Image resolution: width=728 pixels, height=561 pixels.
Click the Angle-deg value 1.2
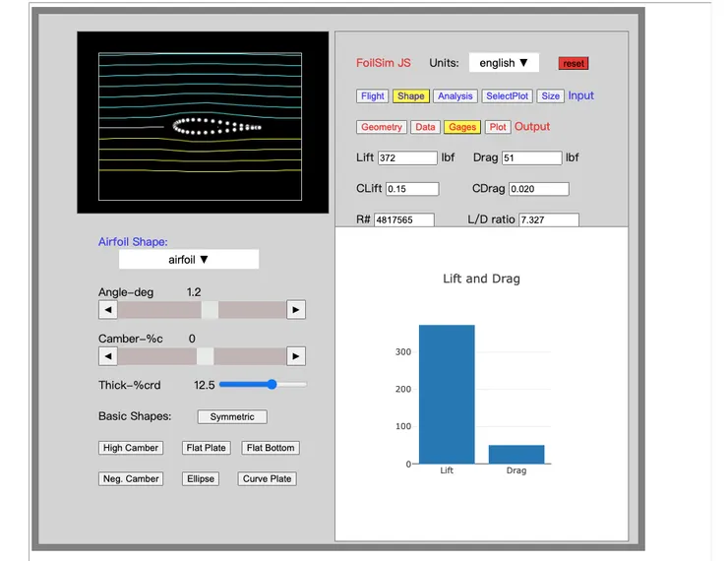point(194,292)
